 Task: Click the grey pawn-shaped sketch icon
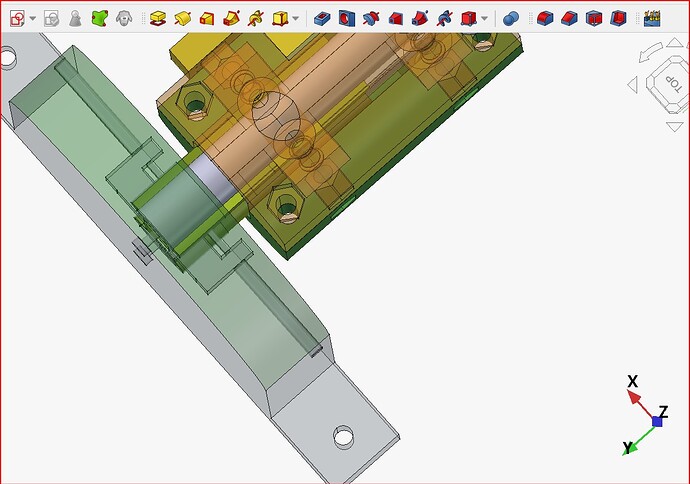tap(76, 18)
